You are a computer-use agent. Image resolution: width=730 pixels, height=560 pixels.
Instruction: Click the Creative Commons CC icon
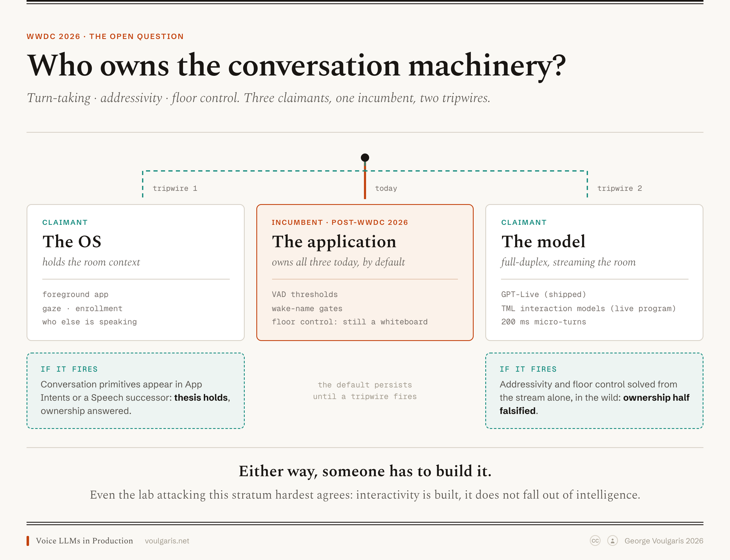click(x=595, y=541)
